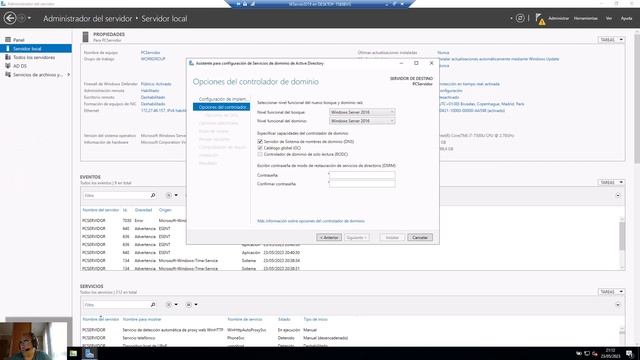Sort events by Origen column header

pyautogui.click(x=165, y=210)
